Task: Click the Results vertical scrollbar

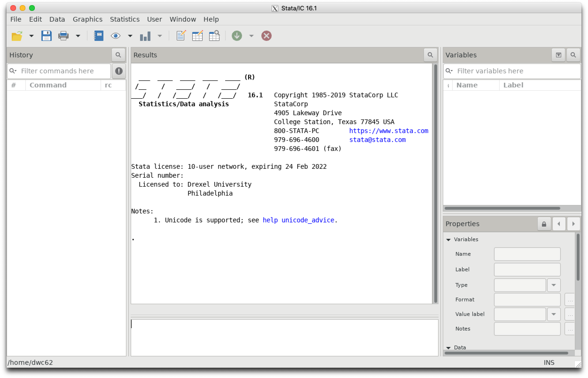Action: pos(435,183)
